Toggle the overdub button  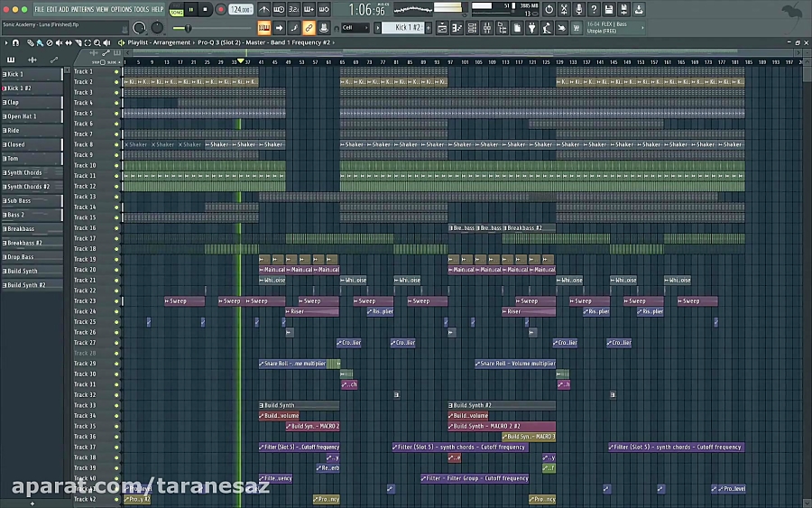click(309, 9)
